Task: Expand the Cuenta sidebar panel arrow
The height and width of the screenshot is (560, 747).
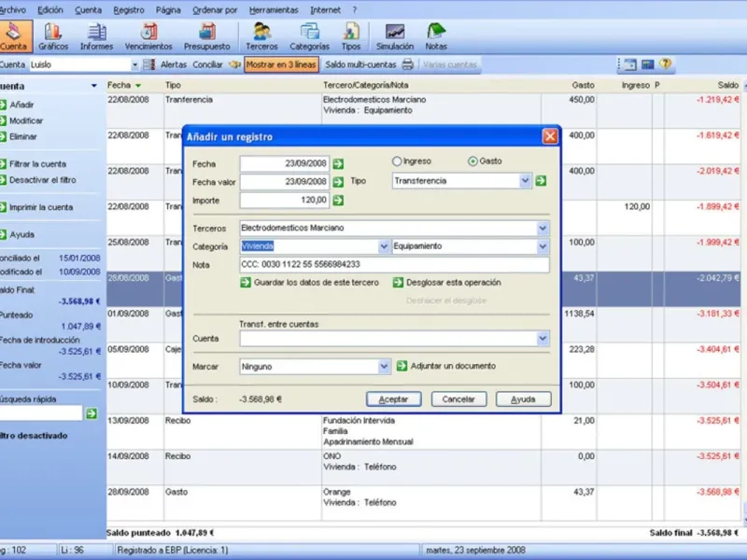Action: (94, 86)
